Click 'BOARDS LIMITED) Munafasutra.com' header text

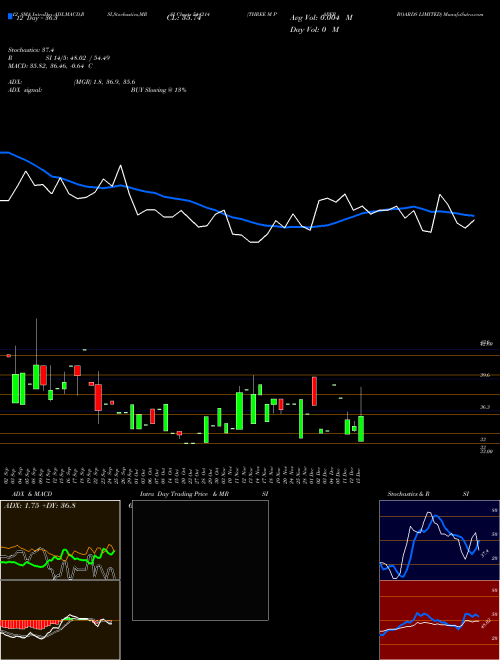point(439,14)
